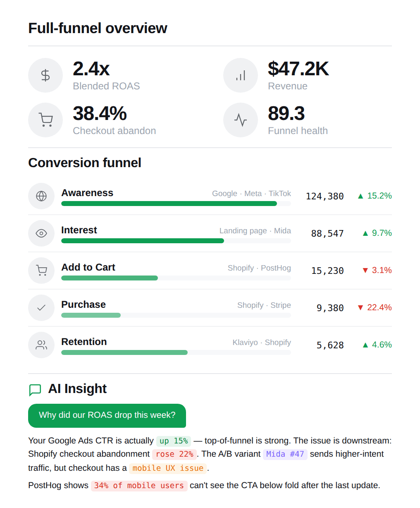Image resolution: width=420 pixels, height=508 pixels.
Task: Click the red 22.4% decline indicator on Purchase
Action: 374,307
